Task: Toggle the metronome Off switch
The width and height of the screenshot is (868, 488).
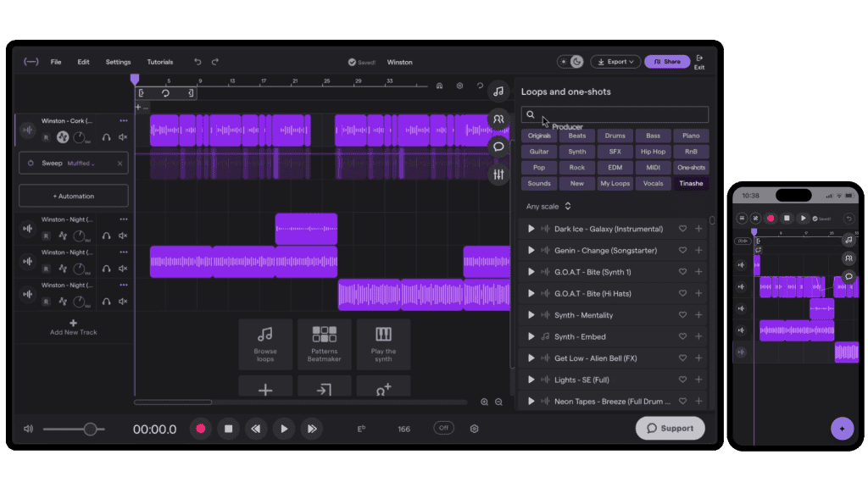Action: (x=443, y=428)
